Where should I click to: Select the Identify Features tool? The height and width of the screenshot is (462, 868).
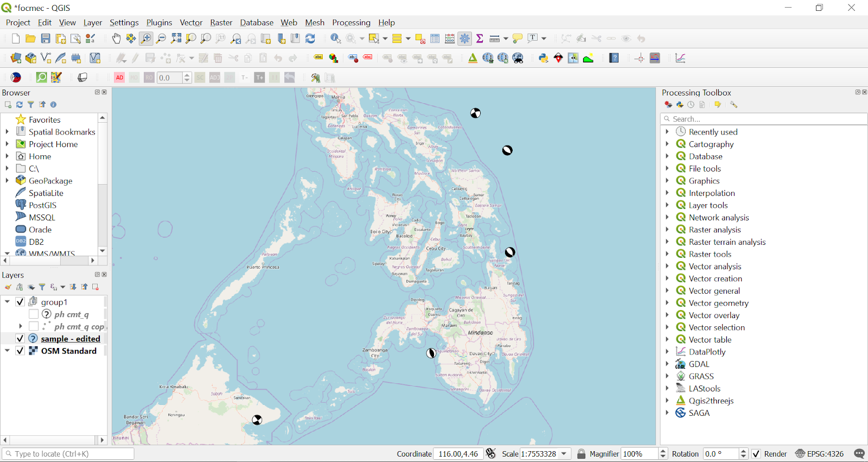tap(336, 39)
